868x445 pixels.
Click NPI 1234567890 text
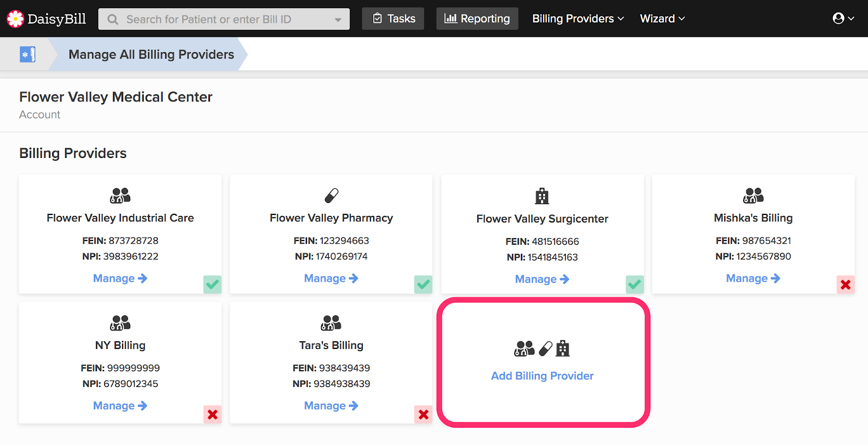coord(753,257)
